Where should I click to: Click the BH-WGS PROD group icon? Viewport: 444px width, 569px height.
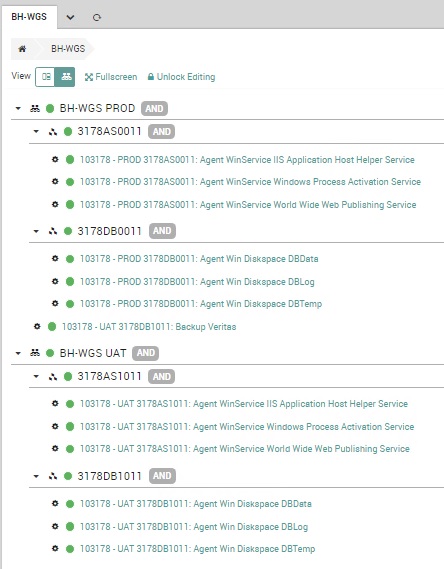click(x=35, y=108)
